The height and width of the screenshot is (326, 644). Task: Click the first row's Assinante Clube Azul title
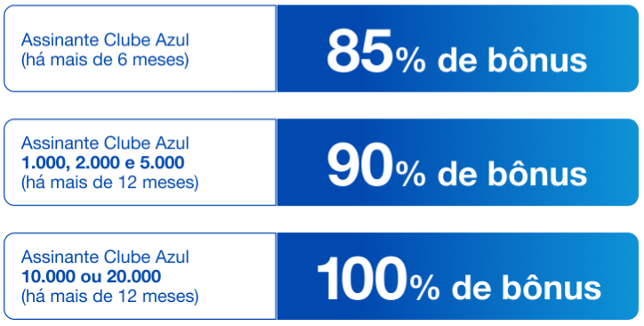105,40
